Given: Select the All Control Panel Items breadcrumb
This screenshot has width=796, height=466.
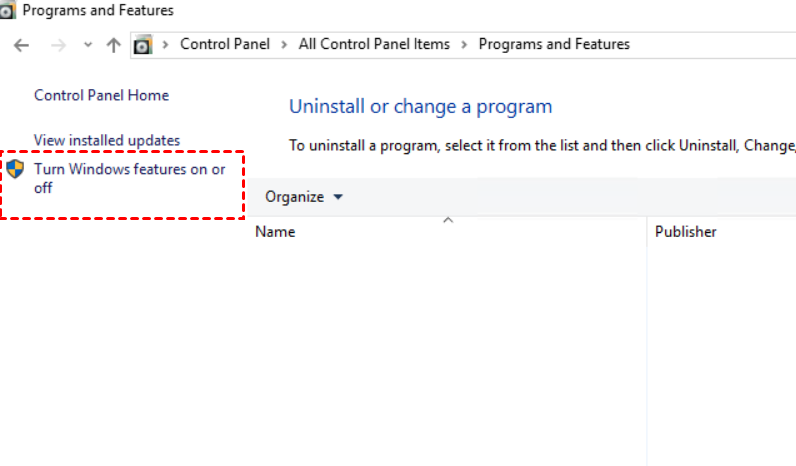Looking at the screenshot, I should 374,45.
